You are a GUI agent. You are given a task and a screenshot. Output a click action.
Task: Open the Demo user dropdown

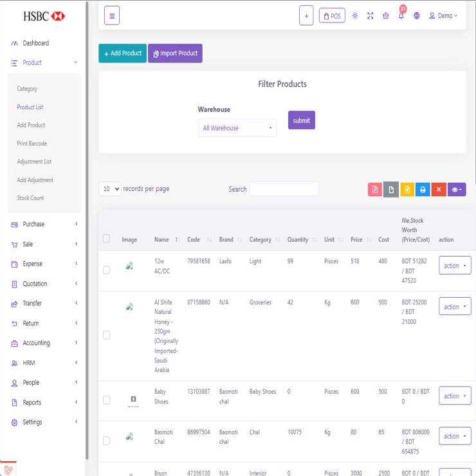point(443,15)
